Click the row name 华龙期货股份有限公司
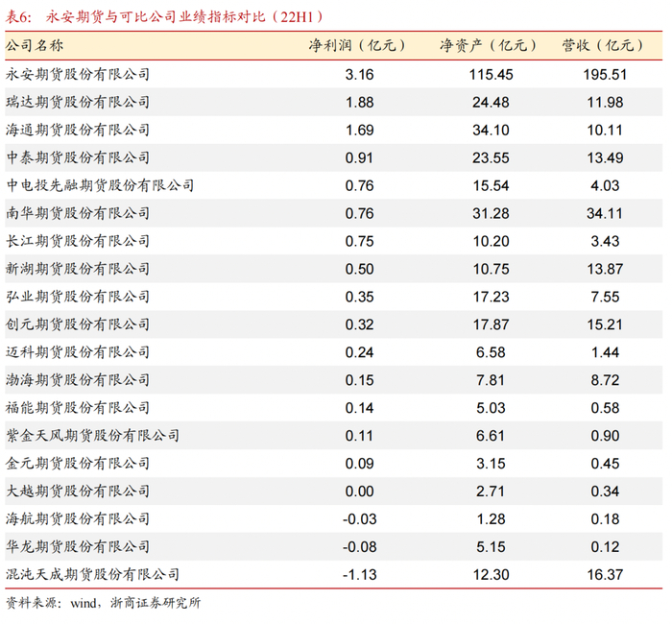Viewport: 672px width, 624px height. point(78,547)
